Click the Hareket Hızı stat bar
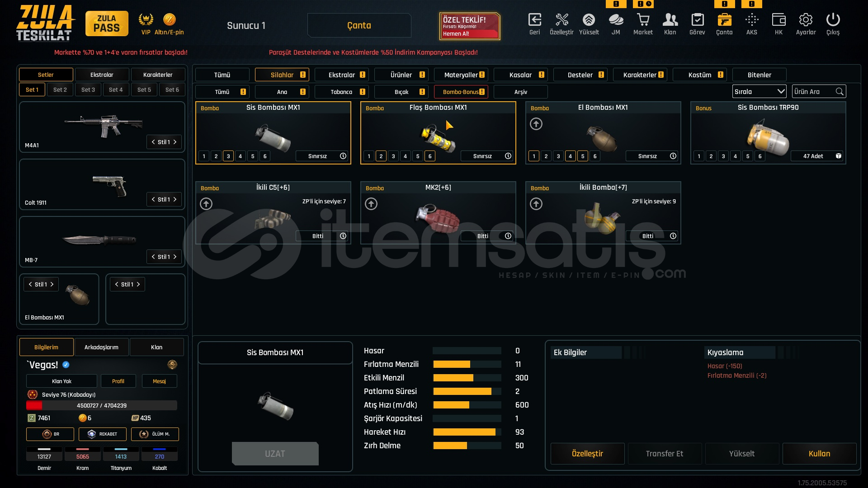The height and width of the screenshot is (488, 868). [467, 432]
